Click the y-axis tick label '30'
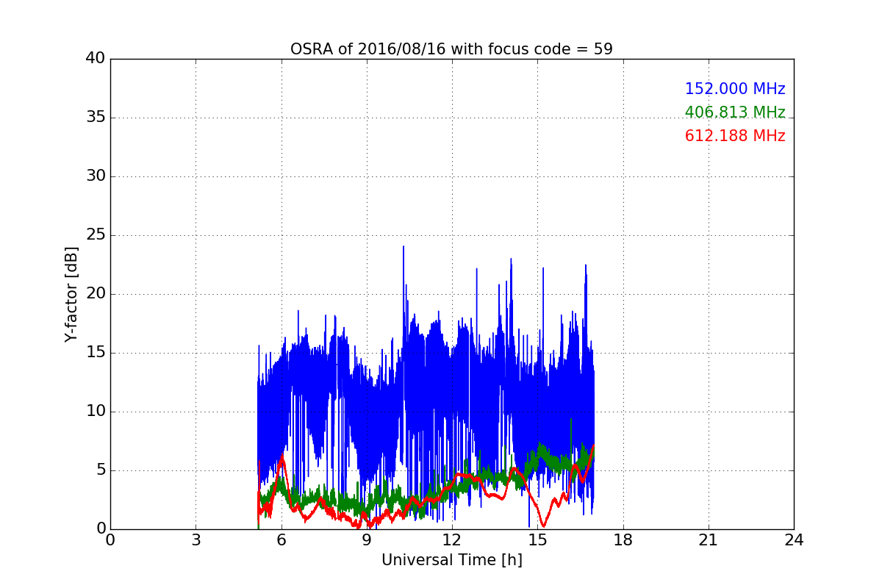Image resolution: width=882 pixels, height=588 pixels. tap(96, 176)
